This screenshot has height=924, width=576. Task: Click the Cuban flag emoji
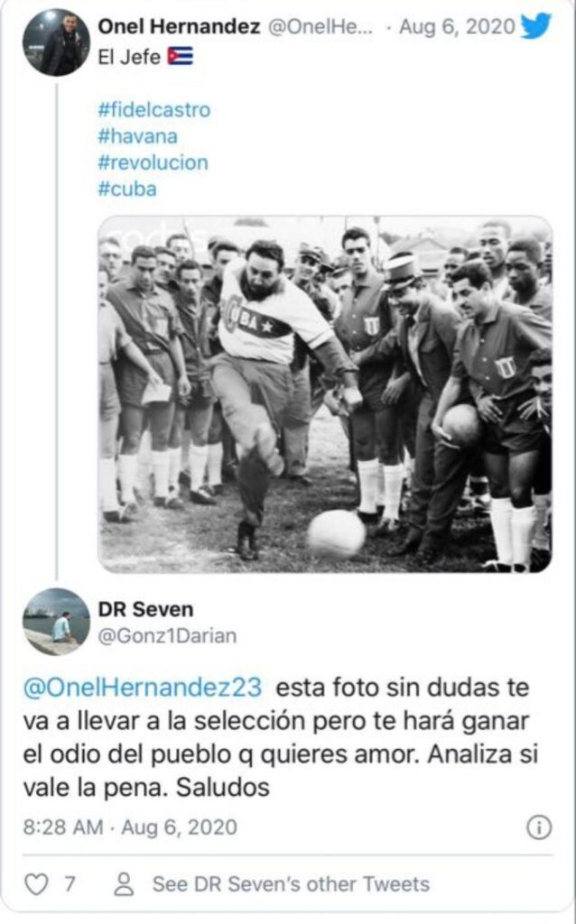[181, 57]
